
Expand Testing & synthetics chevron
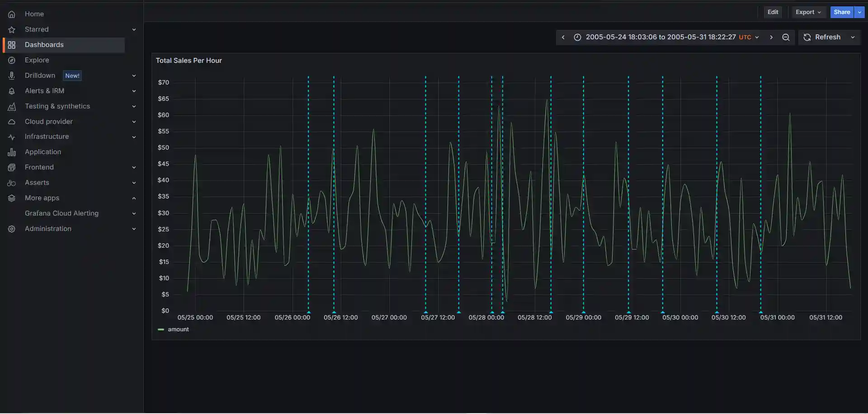point(134,106)
